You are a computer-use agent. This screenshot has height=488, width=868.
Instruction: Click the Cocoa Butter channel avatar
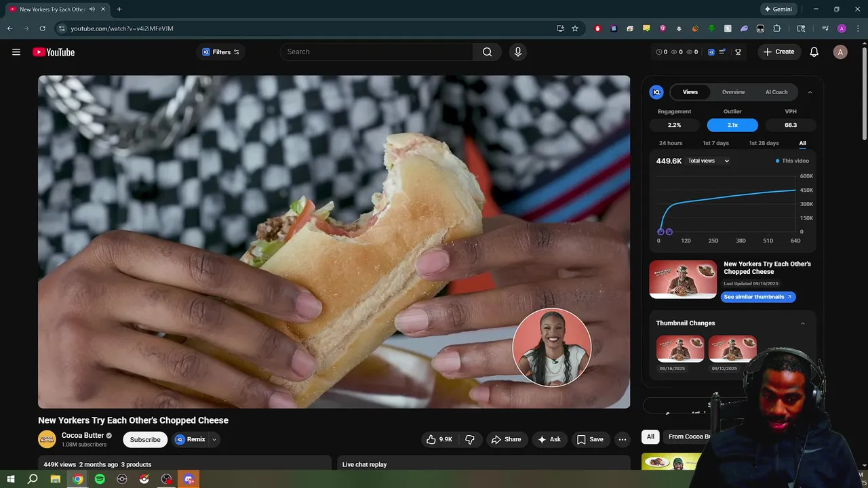point(47,439)
